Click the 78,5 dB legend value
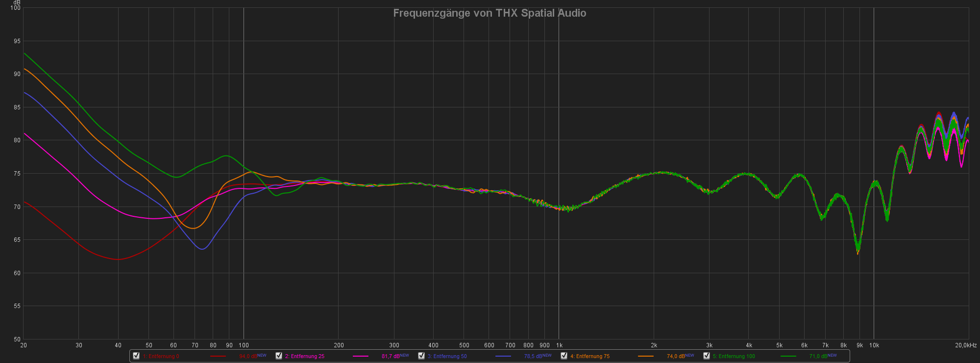Image resolution: width=980 pixels, height=363 pixels. click(x=534, y=356)
